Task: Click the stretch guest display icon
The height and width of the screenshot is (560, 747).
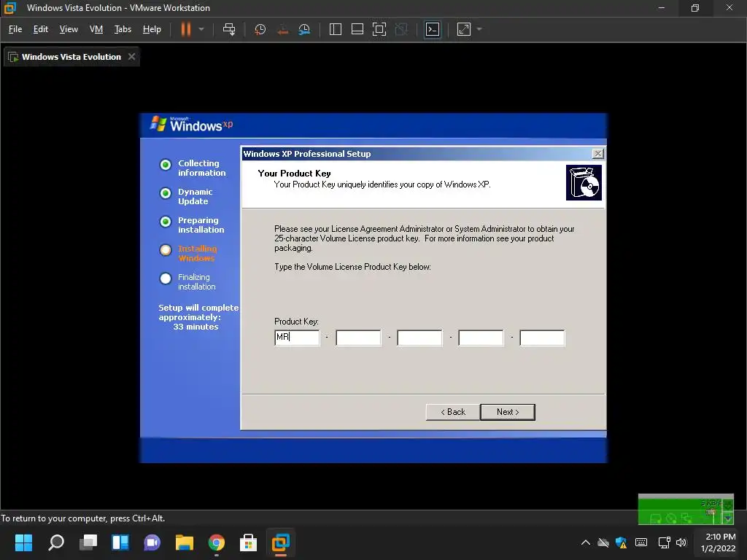Action: point(463,29)
